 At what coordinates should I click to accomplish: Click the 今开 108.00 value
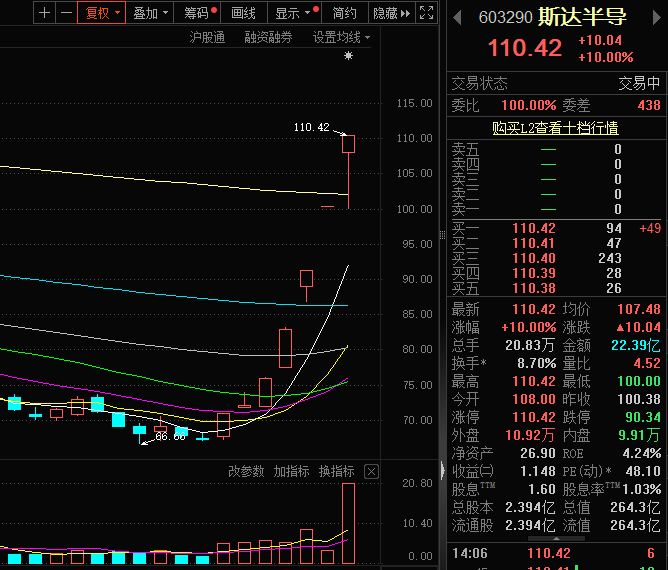[x=534, y=399]
